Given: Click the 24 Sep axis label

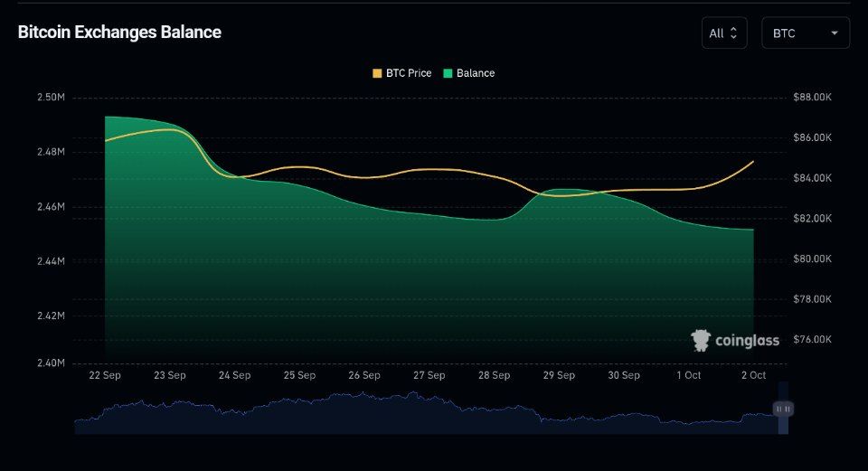Looking at the screenshot, I should tap(235, 375).
